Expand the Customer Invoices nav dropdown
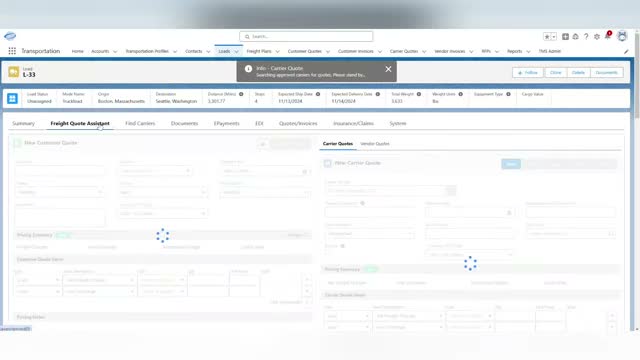Image resolution: width=640 pixels, height=360 pixels. coord(380,51)
